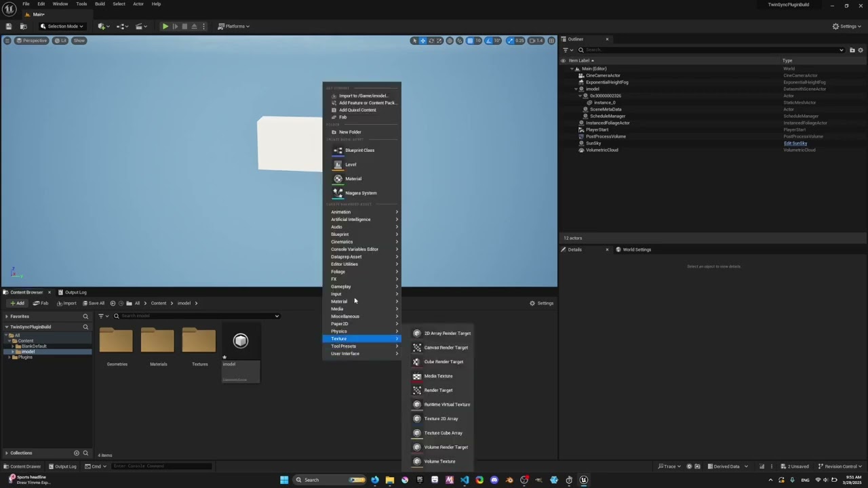Choose Blueprint Class from context menu
The width and height of the screenshot is (868, 488).
[x=361, y=150]
